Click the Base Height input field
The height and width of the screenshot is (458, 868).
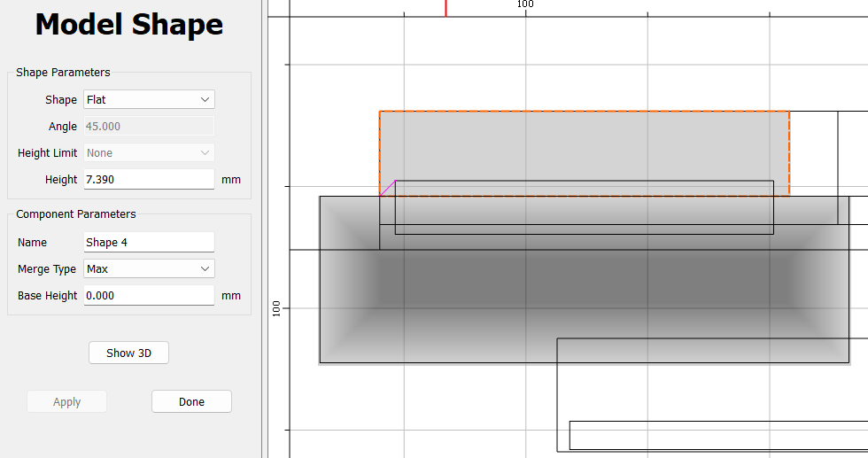point(149,295)
